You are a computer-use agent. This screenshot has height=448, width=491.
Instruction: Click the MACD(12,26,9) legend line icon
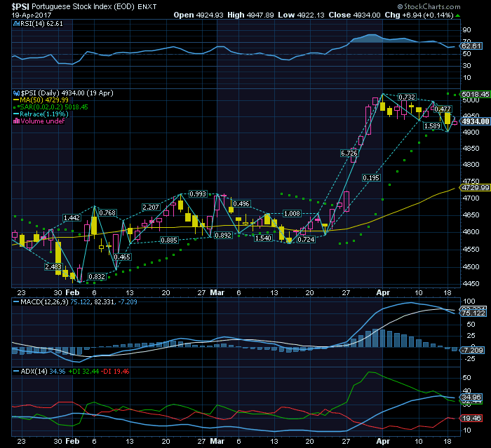(15, 301)
